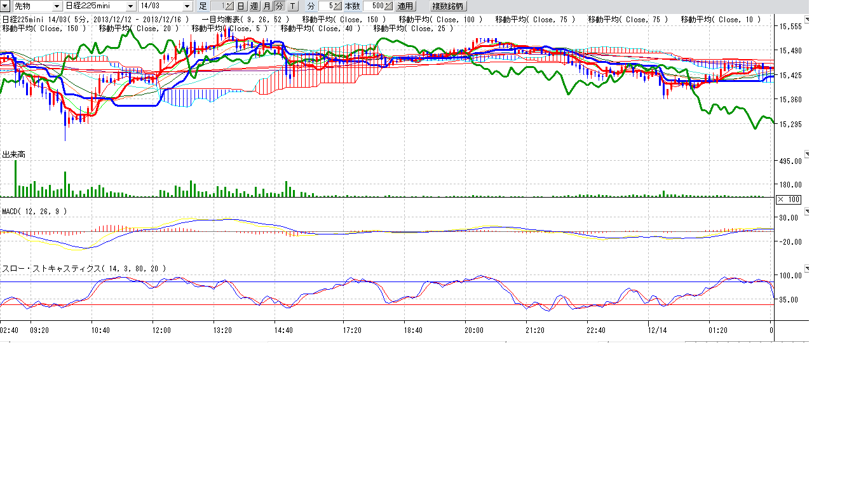The height and width of the screenshot is (488, 868).
Task: Open the price chart pane menu arrow
Action: [x=807, y=20]
